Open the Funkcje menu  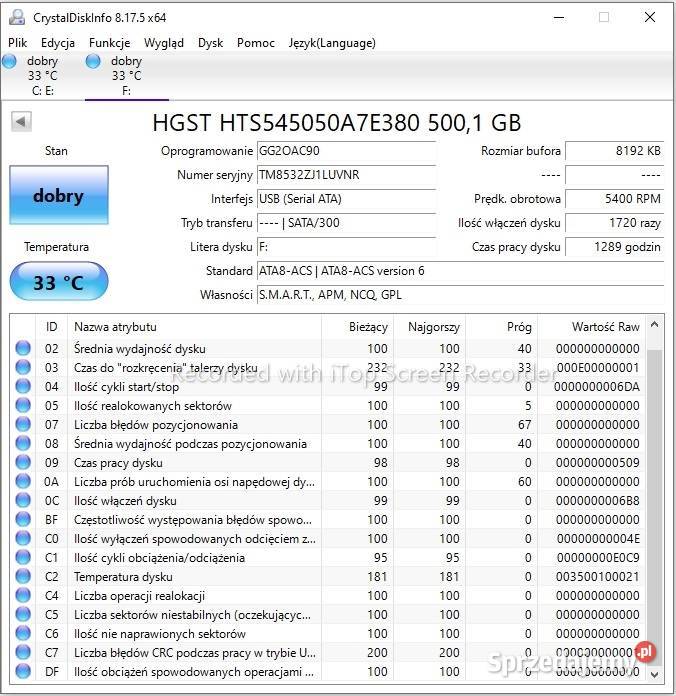click(x=110, y=43)
